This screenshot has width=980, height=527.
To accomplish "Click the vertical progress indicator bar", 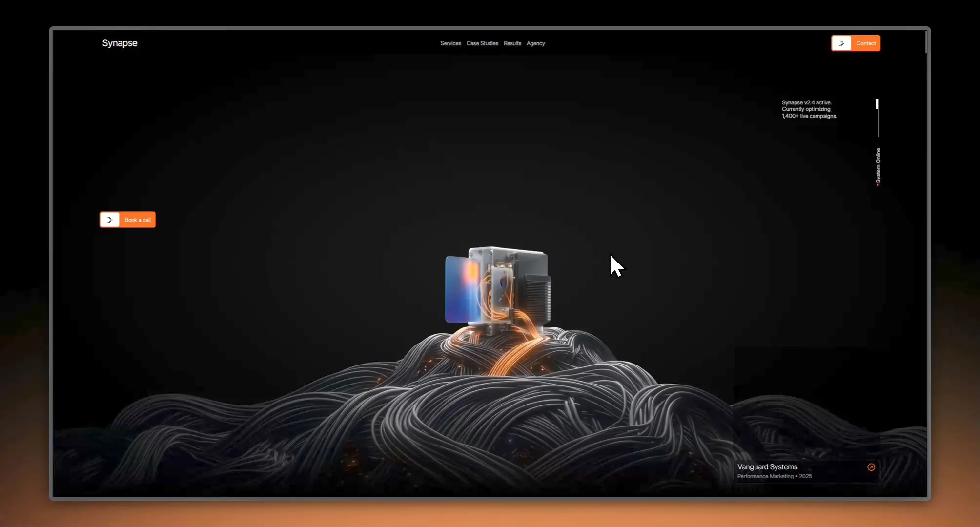I will pos(878,118).
